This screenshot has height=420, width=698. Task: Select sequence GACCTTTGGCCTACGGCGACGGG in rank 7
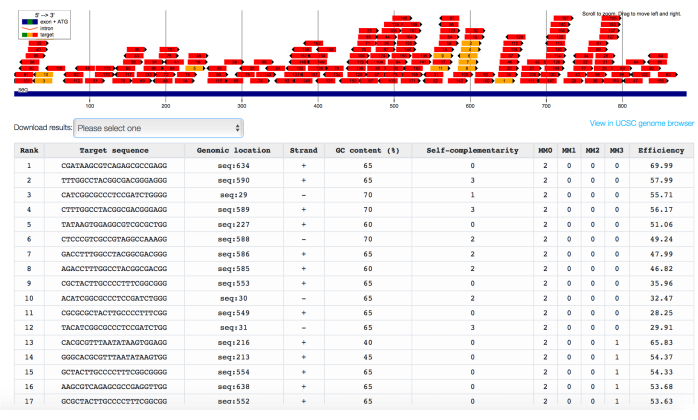click(x=114, y=254)
